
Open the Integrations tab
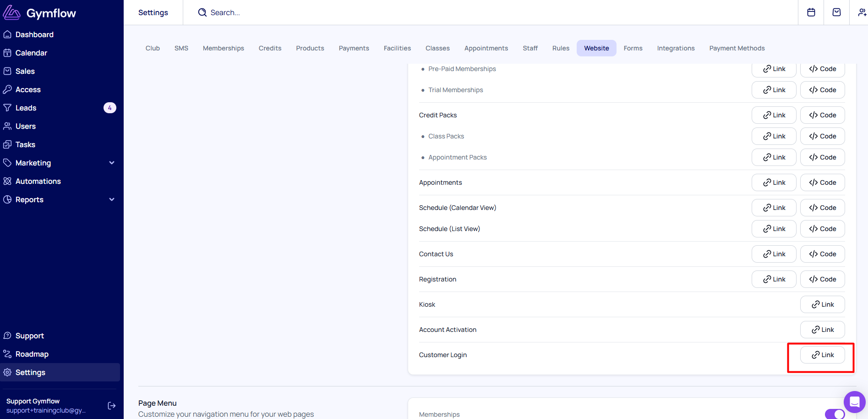pyautogui.click(x=676, y=48)
